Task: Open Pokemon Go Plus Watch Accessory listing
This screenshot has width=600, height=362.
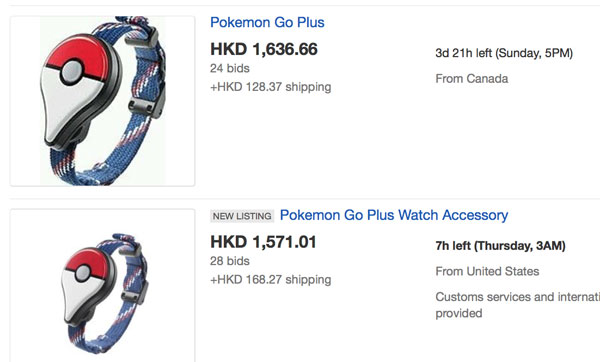Action: coord(394,215)
